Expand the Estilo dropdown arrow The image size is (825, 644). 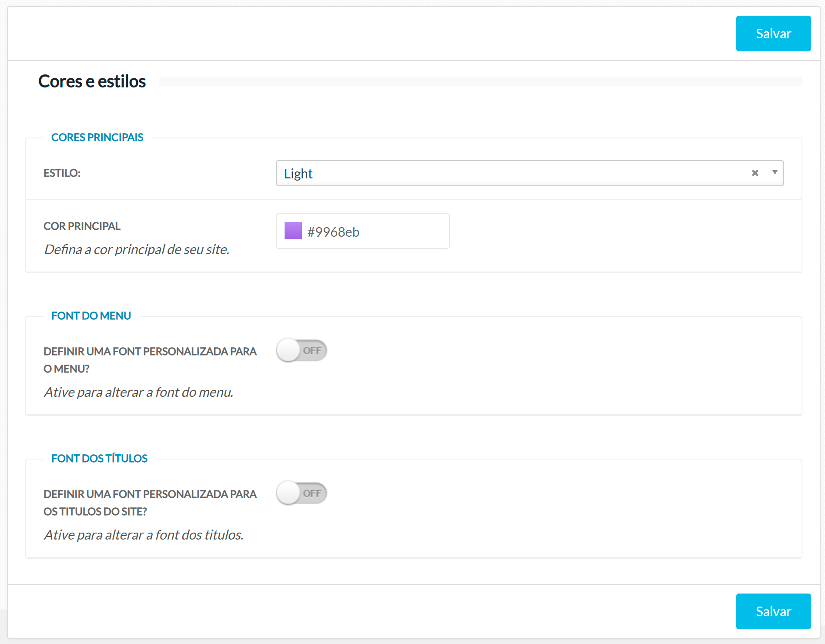[x=775, y=173]
